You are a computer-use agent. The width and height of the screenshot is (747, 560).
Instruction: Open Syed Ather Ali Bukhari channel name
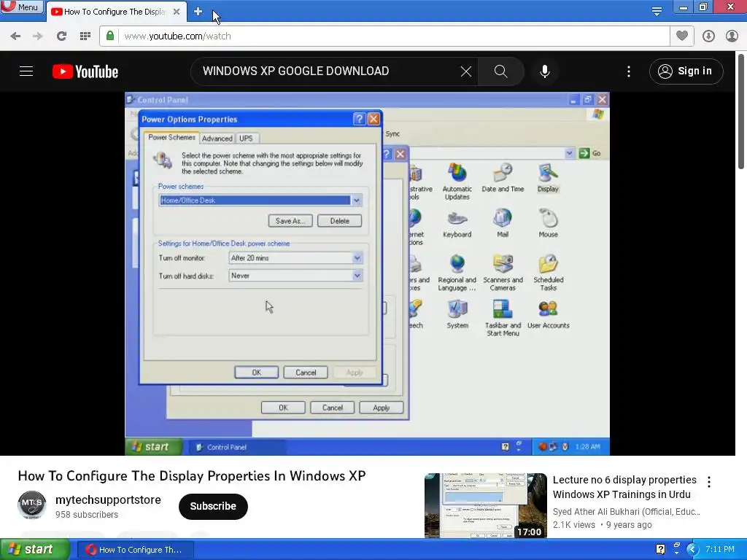click(x=626, y=511)
